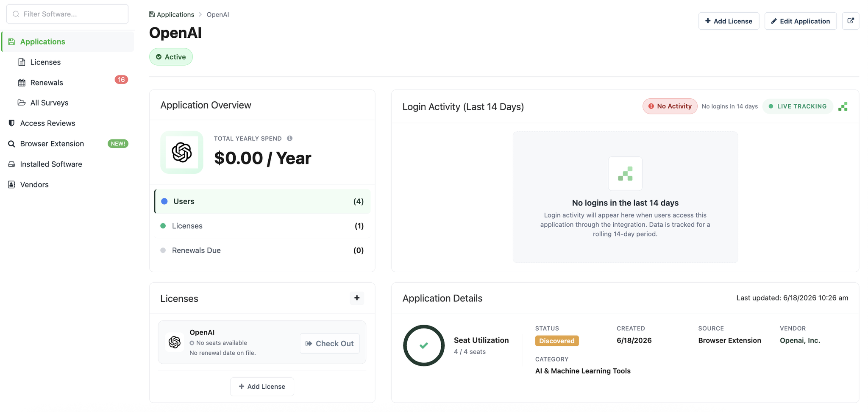The width and height of the screenshot is (868, 412).
Task: Click Applications breadcrumb link
Action: click(x=175, y=14)
